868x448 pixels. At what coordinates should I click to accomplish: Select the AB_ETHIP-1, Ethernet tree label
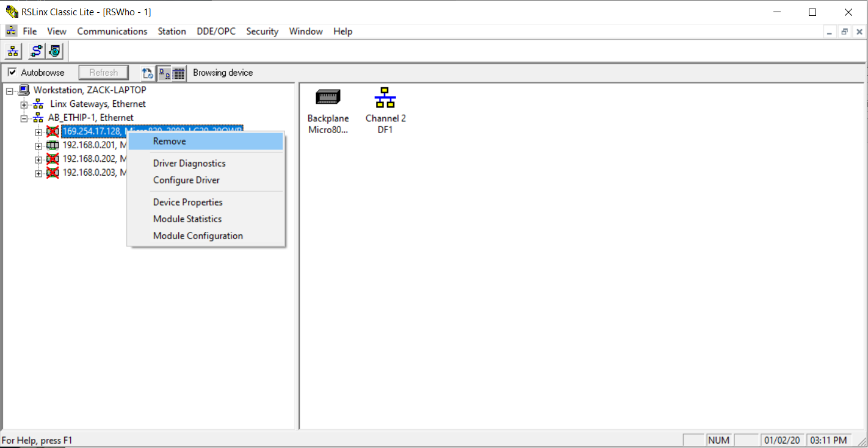[x=91, y=118]
